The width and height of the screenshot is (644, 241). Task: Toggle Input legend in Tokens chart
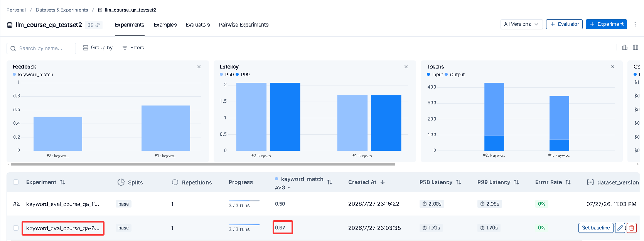[x=435, y=75]
